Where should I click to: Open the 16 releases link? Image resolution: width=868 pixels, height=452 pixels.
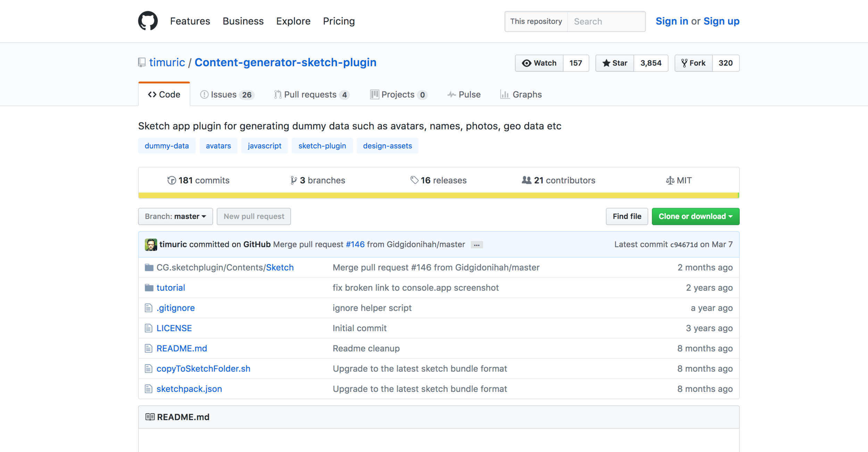[x=439, y=180]
